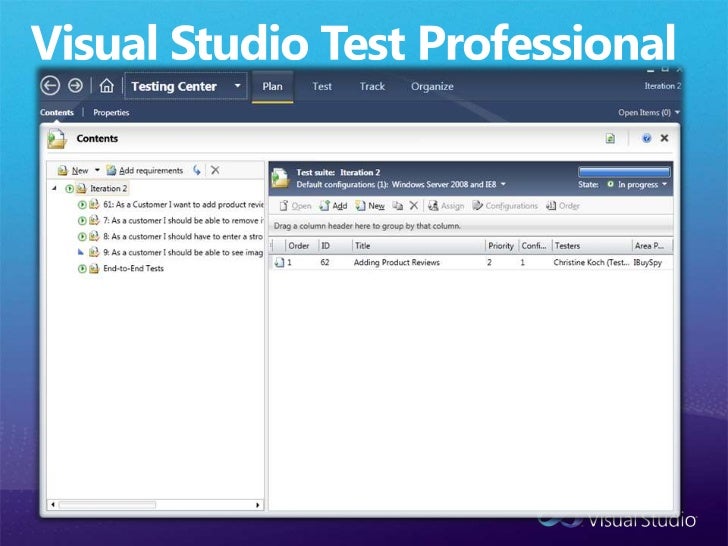Select suite 61: As a Customer add product review
Image resolution: width=728 pixels, height=546 pixels.
click(183, 204)
